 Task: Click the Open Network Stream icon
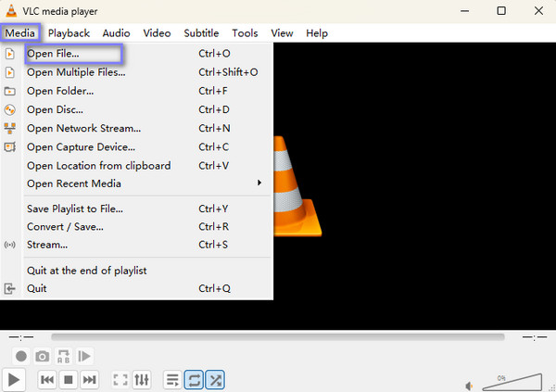click(x=10, y=129)
